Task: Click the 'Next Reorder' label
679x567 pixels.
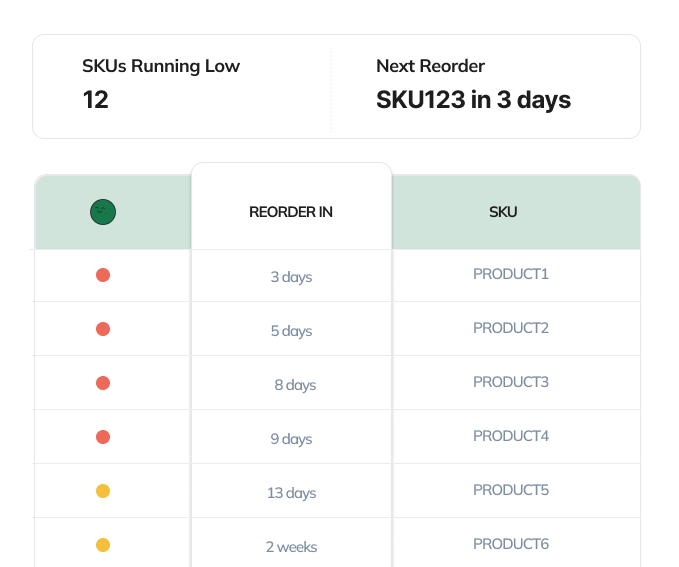Action: (x=430, y=66)
